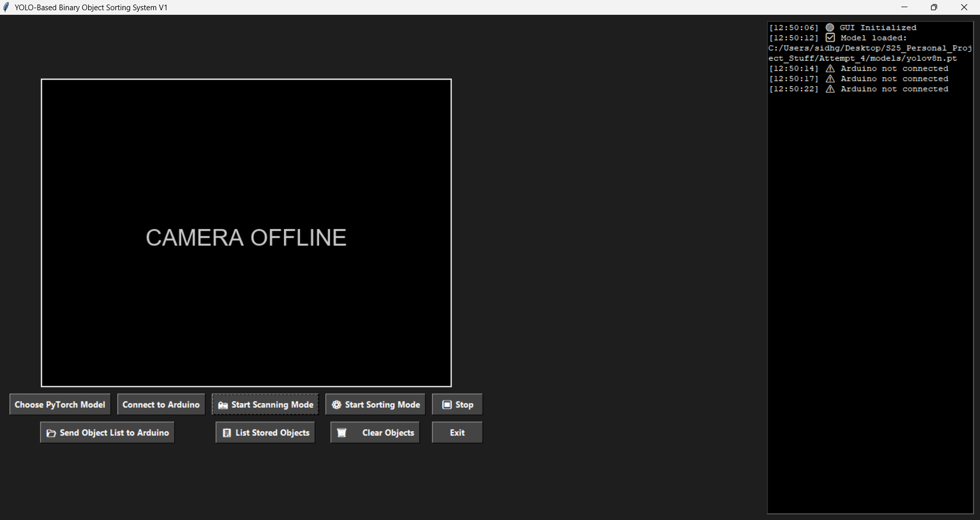This screenshot has width=980, height=520.
Task: Open the Choose PyTorch Model dialog
Action: pyautogui.click(x=60, y=405)
